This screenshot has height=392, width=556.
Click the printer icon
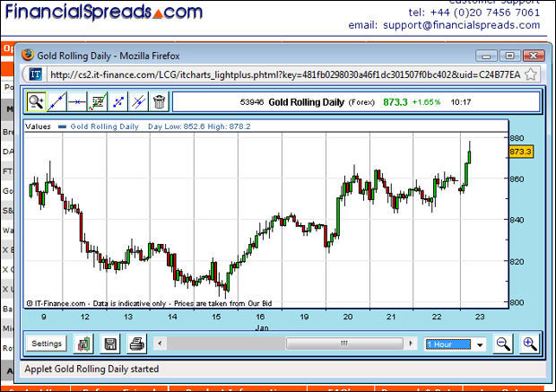(x=137, y=344)
